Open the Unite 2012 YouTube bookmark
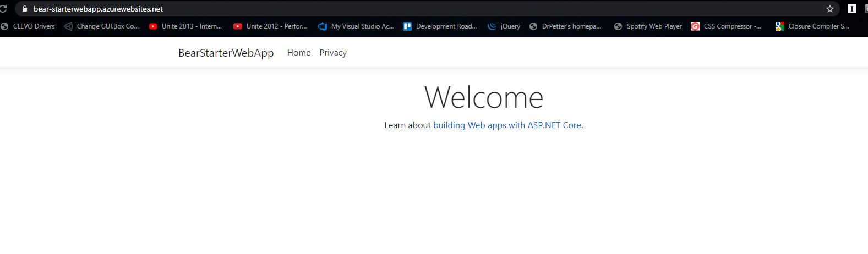Viewport: 868px width, 254px height. click(270, 26)
